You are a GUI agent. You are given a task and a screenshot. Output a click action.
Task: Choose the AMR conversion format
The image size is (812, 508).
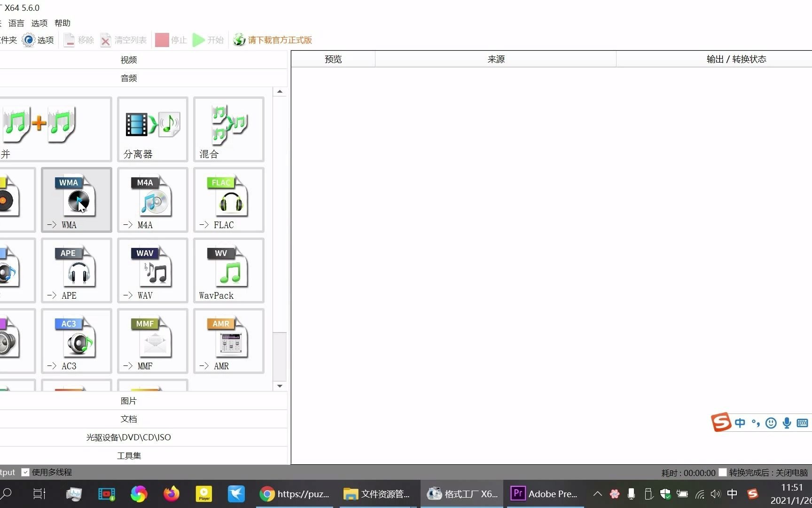pyautogui.click(x=228, y=341)
